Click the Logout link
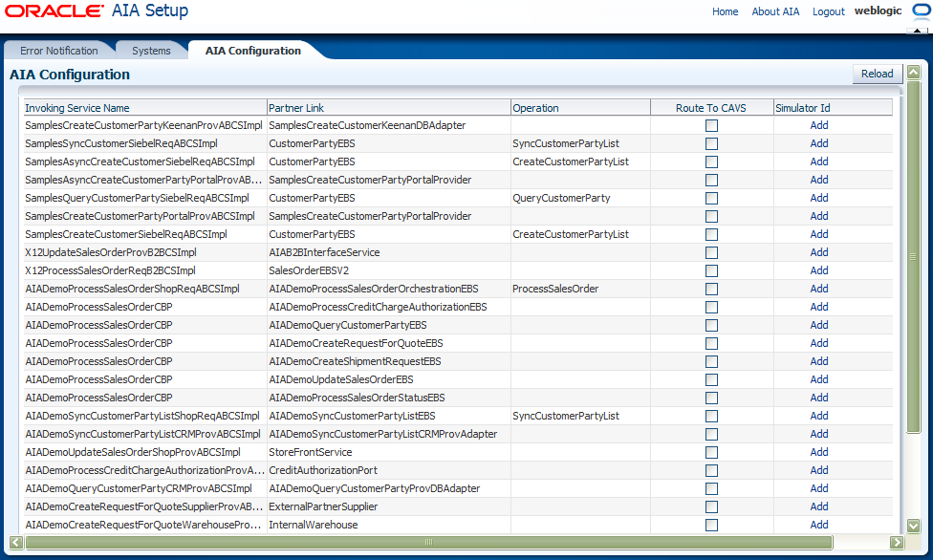This screenshot has height=560, width=933. coord(828,11)
